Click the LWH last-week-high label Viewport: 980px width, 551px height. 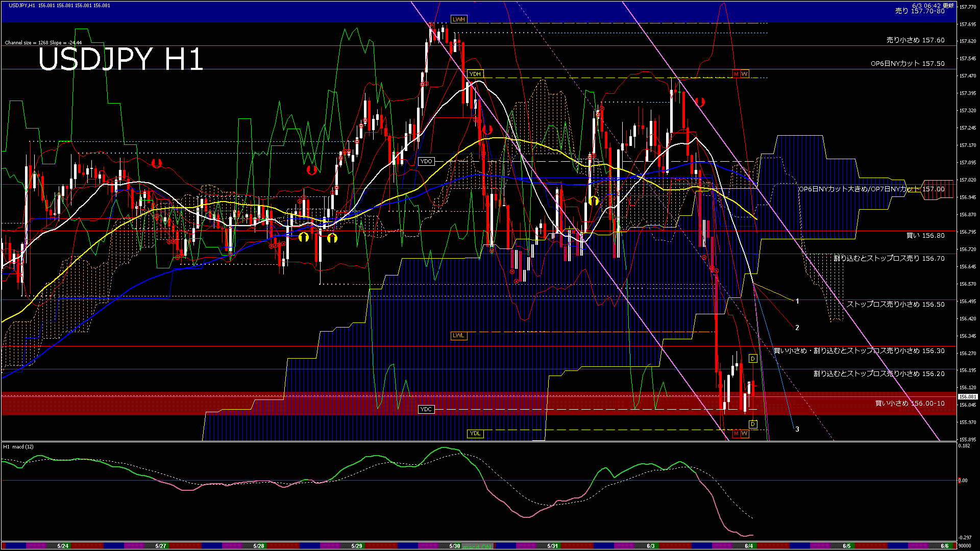coord(459,19)
